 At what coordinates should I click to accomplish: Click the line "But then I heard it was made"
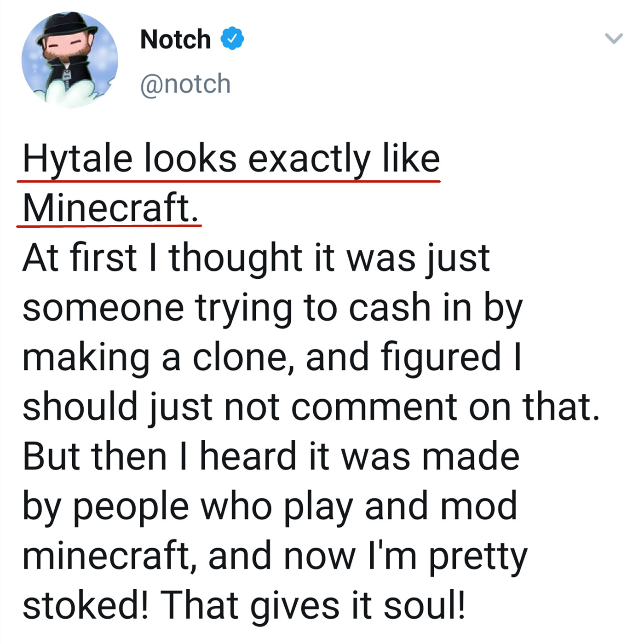point(271,456)
